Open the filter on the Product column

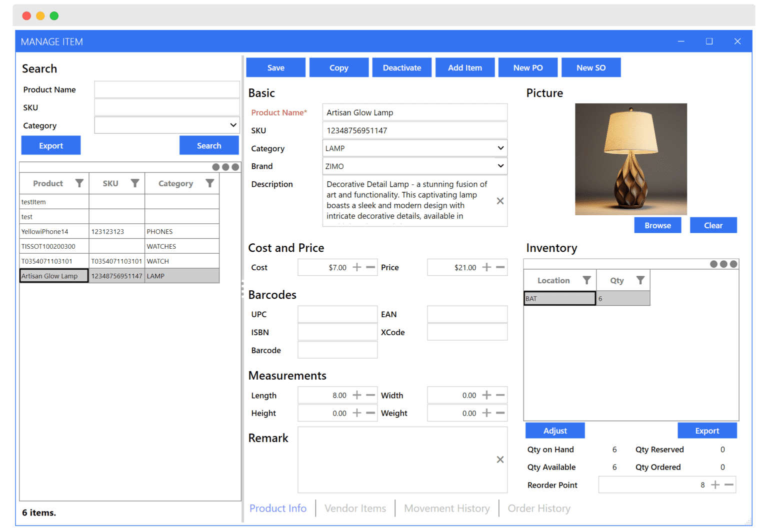tap(80, 183)
